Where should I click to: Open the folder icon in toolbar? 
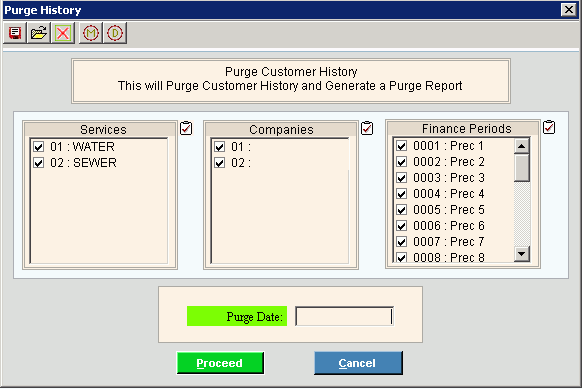[39, 33]
